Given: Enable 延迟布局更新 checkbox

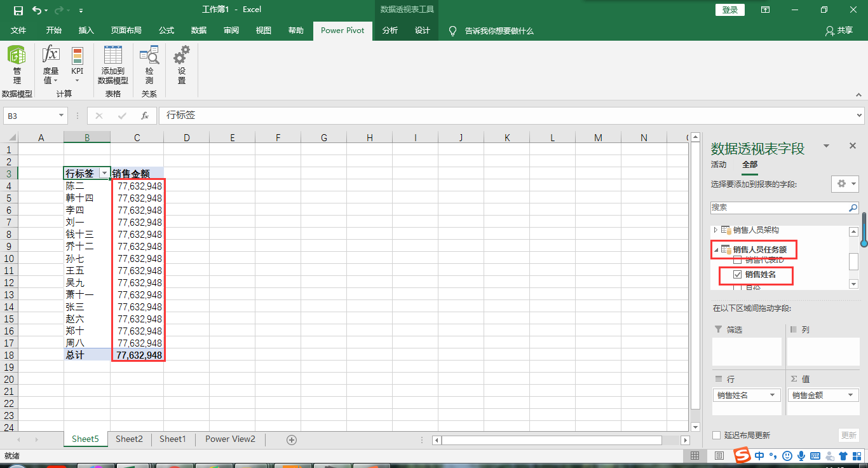Looking at the screenshot, I should [717, 435].
